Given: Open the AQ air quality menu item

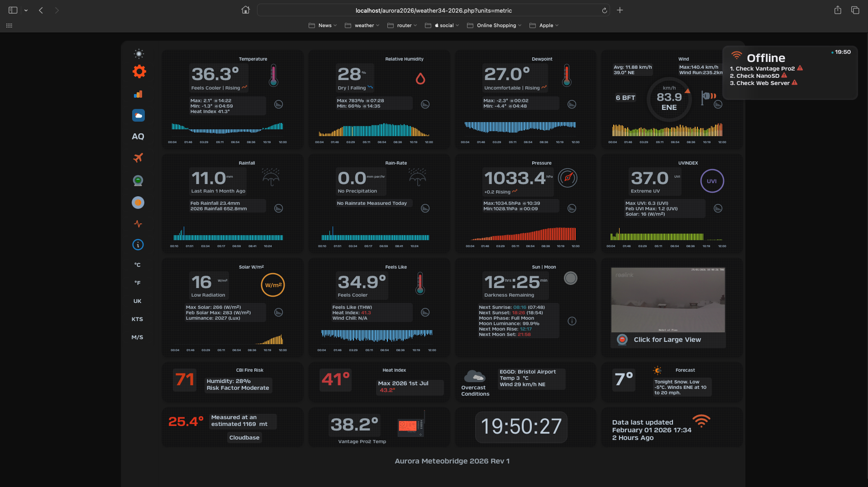Looking at the screenshot, I should point(138,137).
